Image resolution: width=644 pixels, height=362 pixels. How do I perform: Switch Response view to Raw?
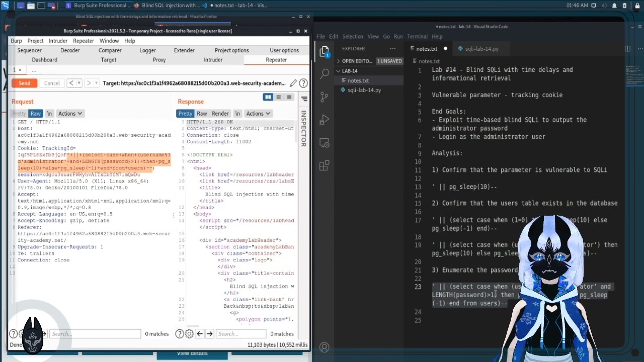pyautogui.click(x=202, y=114)
